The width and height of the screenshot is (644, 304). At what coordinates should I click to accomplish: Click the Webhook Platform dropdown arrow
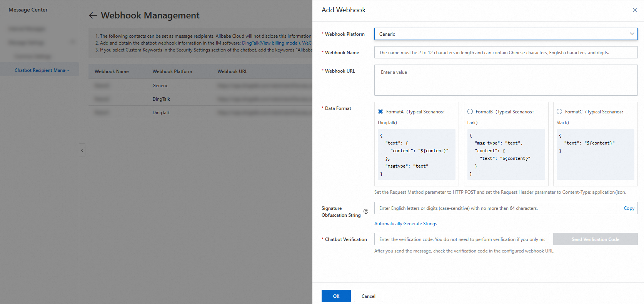tap(632, 34)
